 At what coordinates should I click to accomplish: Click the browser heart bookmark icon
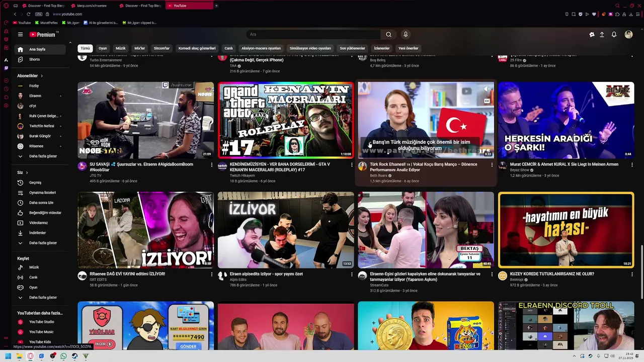coord(594,14)
